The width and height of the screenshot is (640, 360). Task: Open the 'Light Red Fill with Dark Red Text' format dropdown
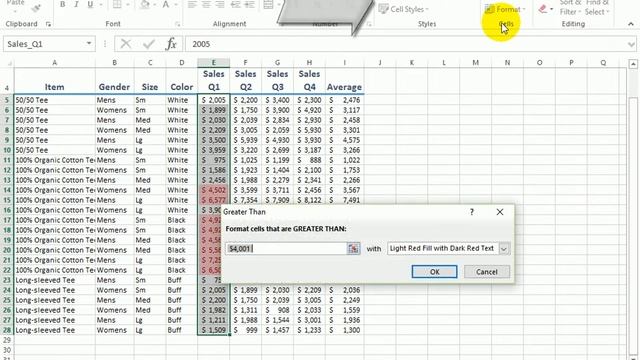coord(504,249)
